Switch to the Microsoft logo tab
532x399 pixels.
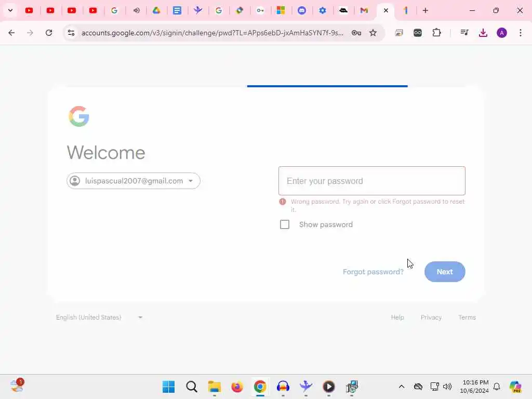281,10
